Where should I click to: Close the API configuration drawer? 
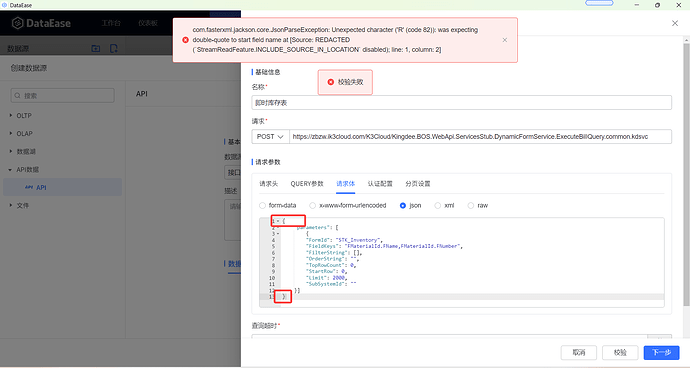pyautogui.click(x=675, y=23)
